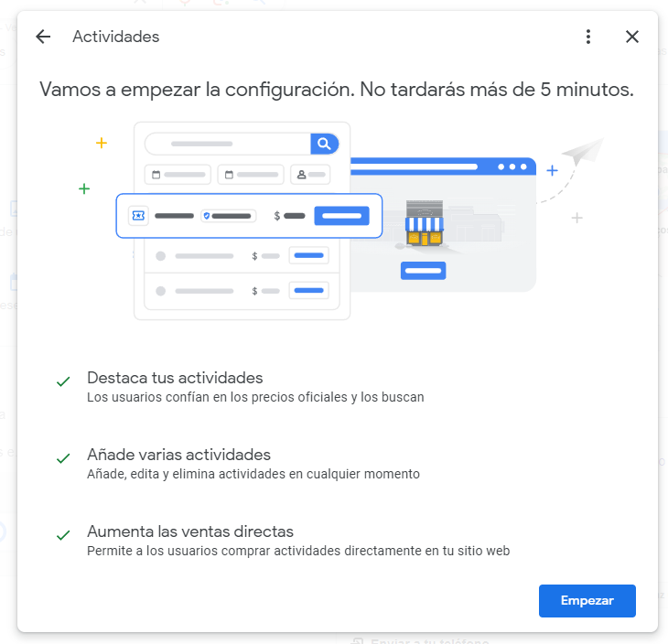This screenshot has width=668, height=644.
Task: Go back using the arrow icon
Action: [43, 37]
